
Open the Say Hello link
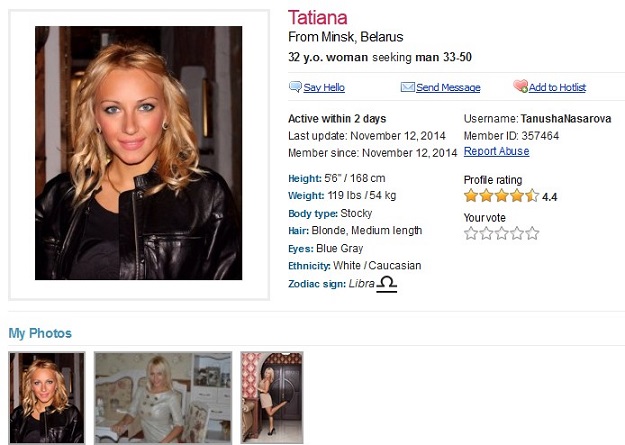[x=324, y=88]
